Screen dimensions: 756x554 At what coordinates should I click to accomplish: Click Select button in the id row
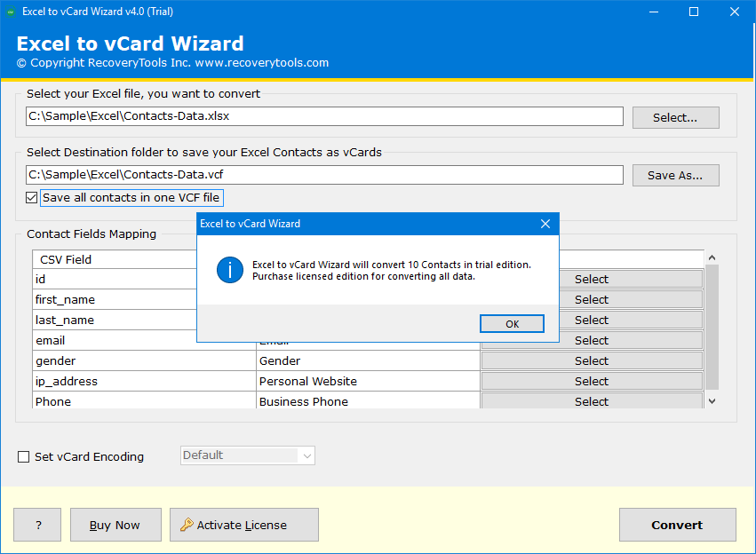coord(592,279)
